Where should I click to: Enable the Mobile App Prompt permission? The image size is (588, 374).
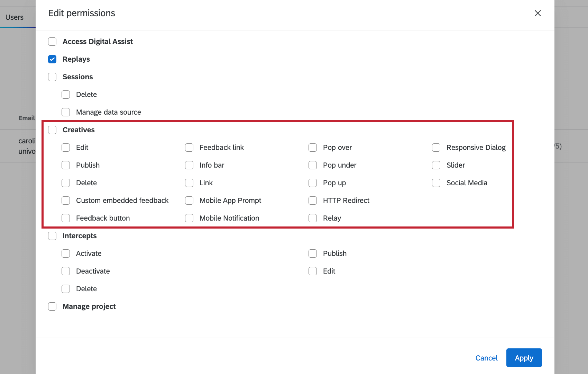(189, 200)
